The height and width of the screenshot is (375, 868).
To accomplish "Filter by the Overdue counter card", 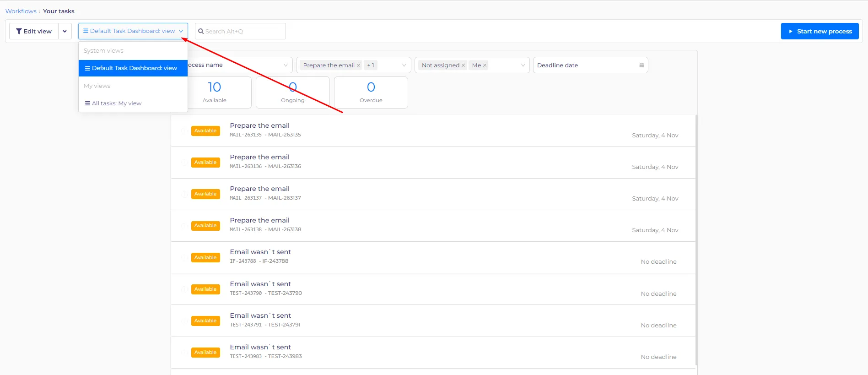I will (x=371, y=92).
